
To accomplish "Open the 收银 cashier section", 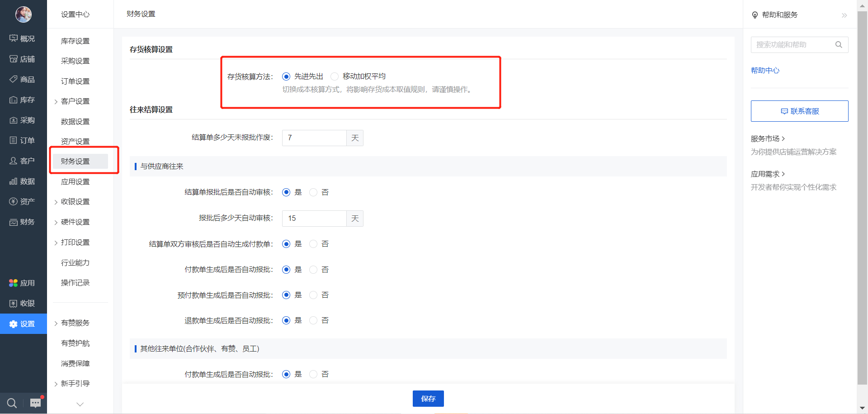I will (x=23, y=303).
